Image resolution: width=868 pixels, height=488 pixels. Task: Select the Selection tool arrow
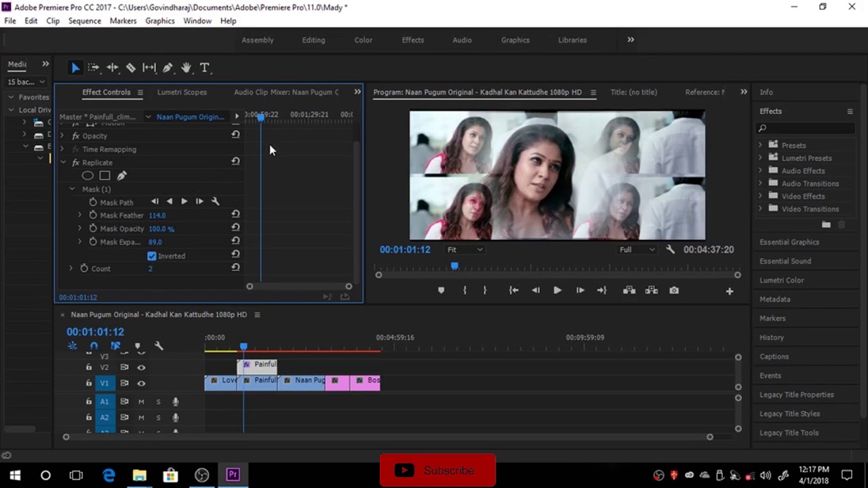[75, 68]
